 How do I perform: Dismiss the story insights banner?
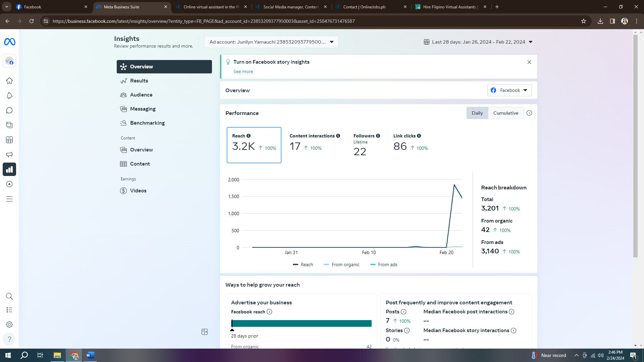529,62
